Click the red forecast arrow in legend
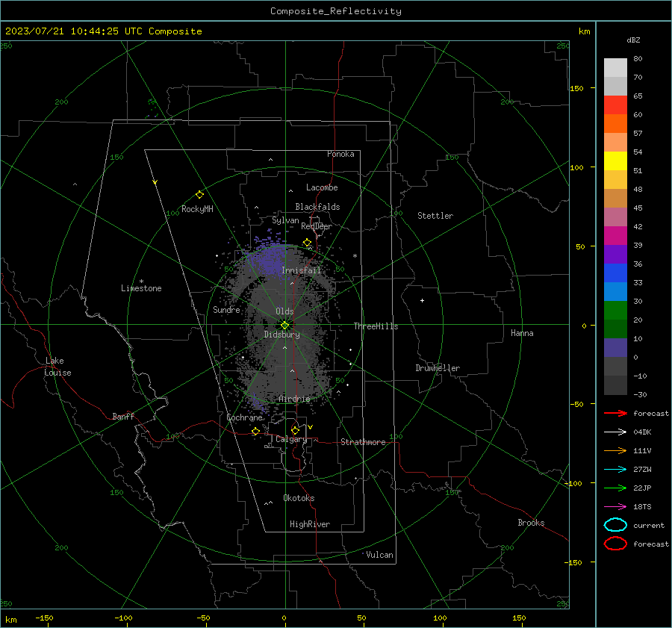The image size is (672, 628). tap(615, 413)
